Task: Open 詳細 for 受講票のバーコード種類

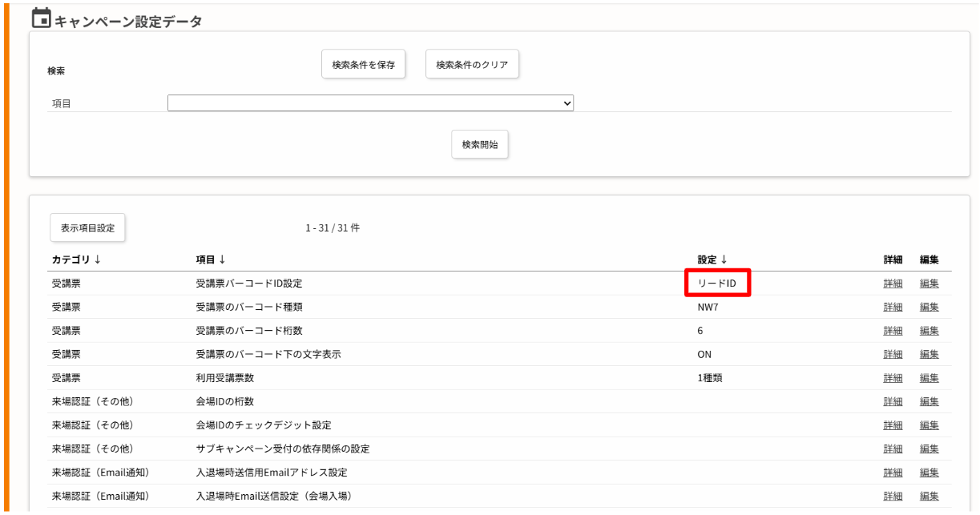Action: pos(893,307)
